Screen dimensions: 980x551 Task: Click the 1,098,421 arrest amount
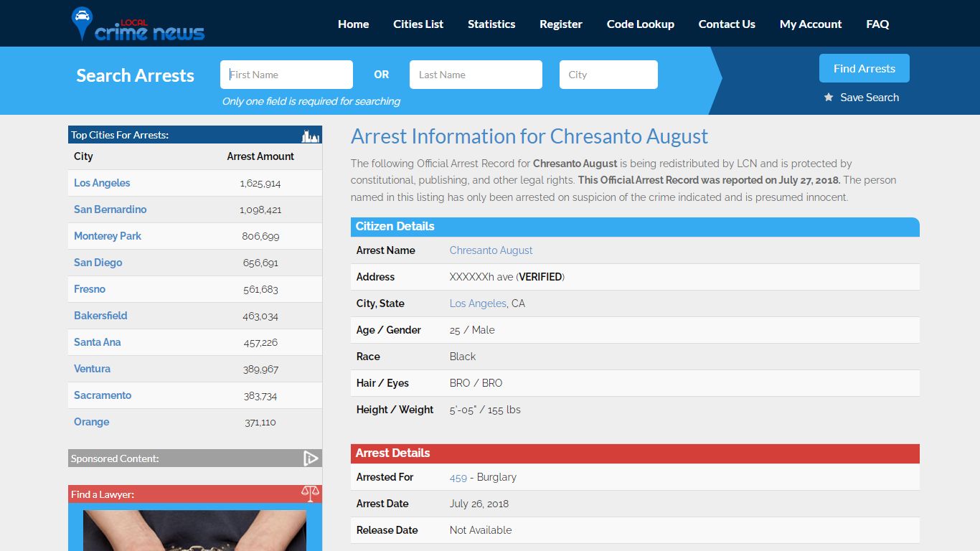point(260,210)
